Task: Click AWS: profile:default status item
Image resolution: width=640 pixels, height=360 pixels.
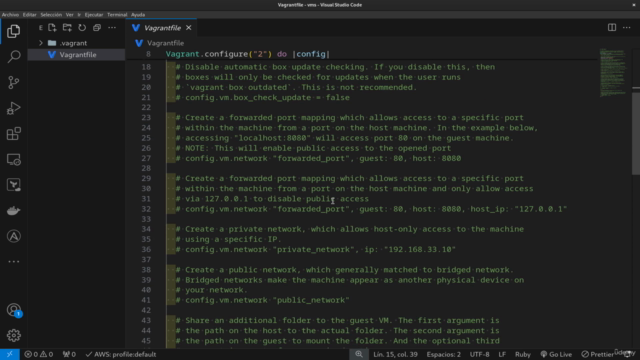Action: pos(121,354)
